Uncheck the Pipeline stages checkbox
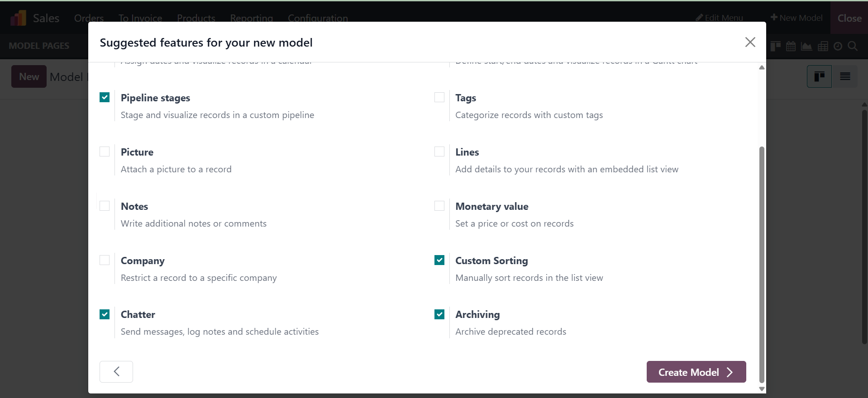This screenshot has height=398, width=868. [105, 97]
